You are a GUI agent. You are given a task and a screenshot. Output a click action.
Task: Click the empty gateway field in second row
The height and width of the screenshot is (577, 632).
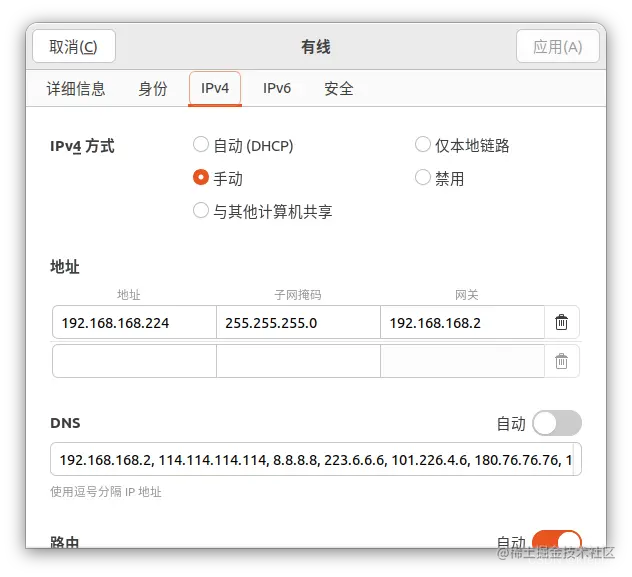(x=462, y=361)
